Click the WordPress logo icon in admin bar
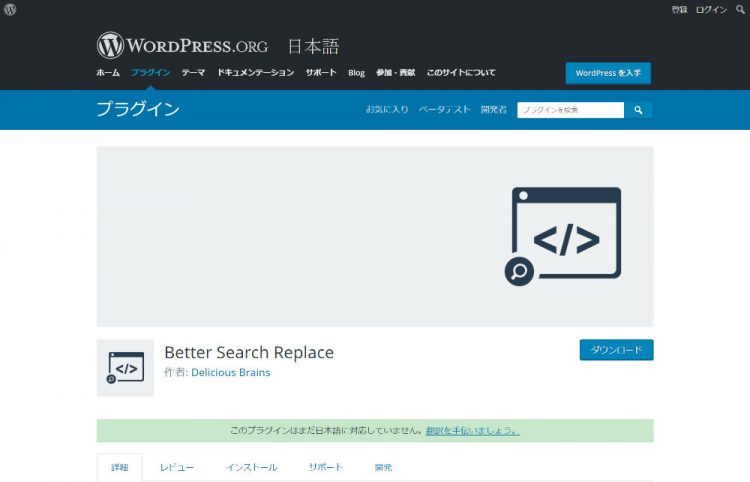This screenshot has height=482, width=750. [x=10, y=9]
